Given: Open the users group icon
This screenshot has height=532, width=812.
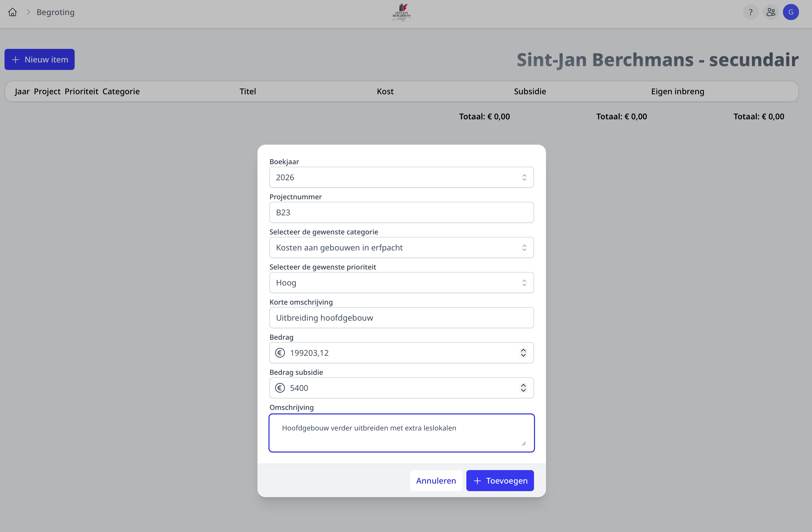Looking at the screenshot, I should click(771, 12).
